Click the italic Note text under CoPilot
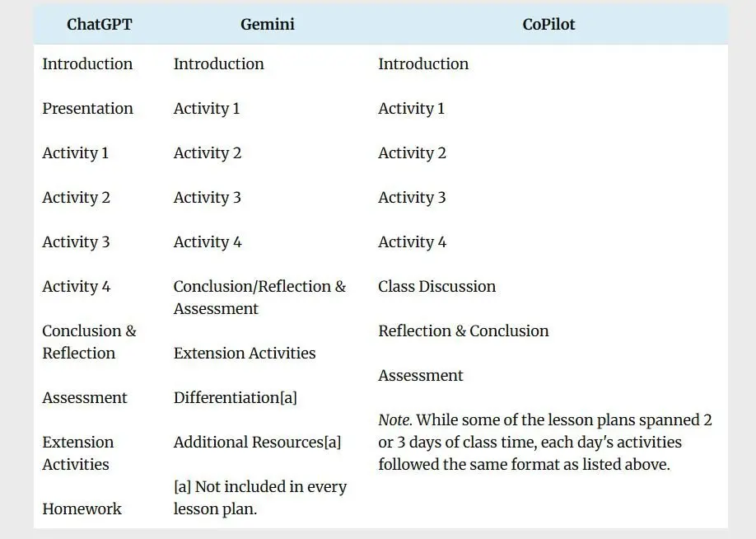 [394, 420]
